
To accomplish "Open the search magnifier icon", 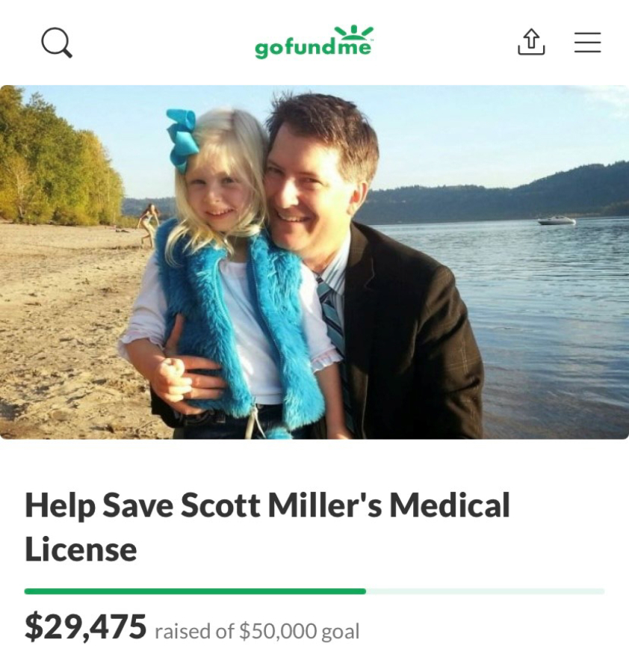I will (x=57, y=43).
